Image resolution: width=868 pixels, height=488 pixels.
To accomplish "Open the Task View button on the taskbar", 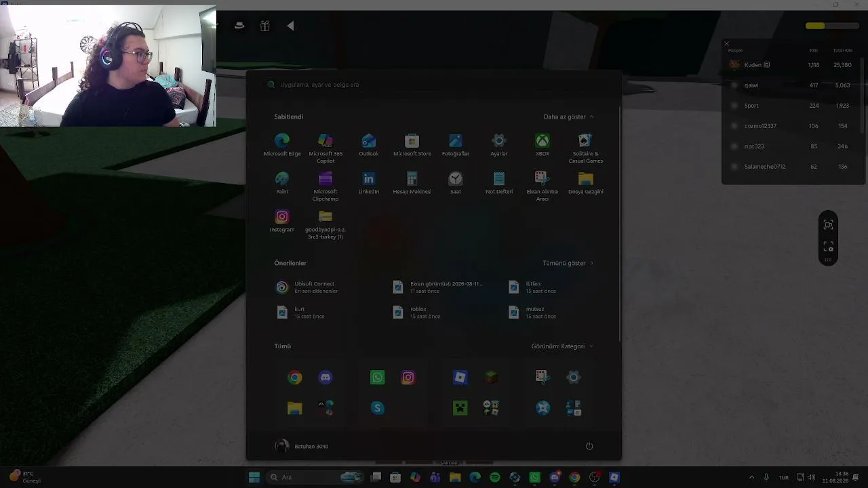I will (x=376, y=477).
